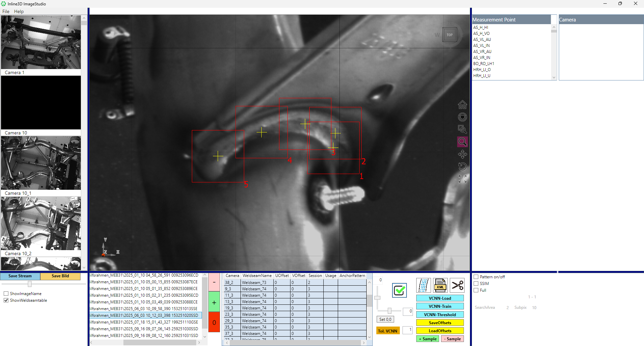This screenshot has height=346, width=644.
Task: Click the rotate undo arrow icon
Action: pos(462,167)
